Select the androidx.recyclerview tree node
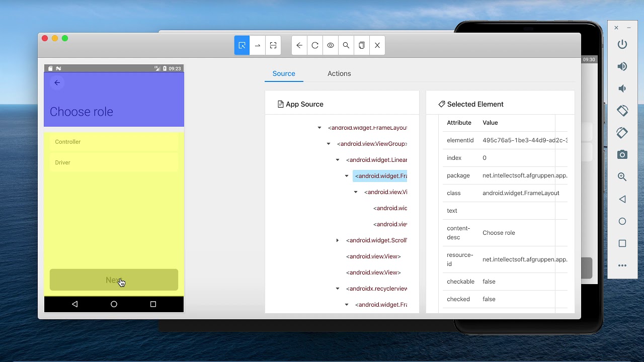The height and width of the screenshot is (362, 644). coord(376,289)
